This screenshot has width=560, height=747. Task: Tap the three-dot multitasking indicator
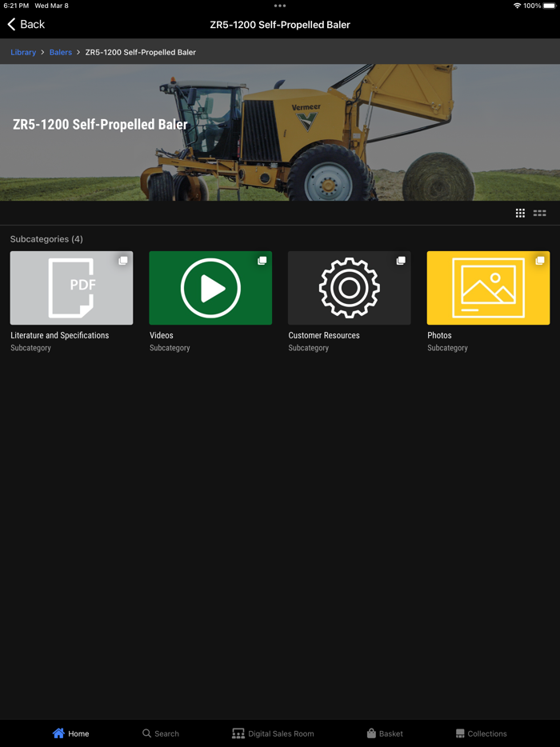(280, 6)
